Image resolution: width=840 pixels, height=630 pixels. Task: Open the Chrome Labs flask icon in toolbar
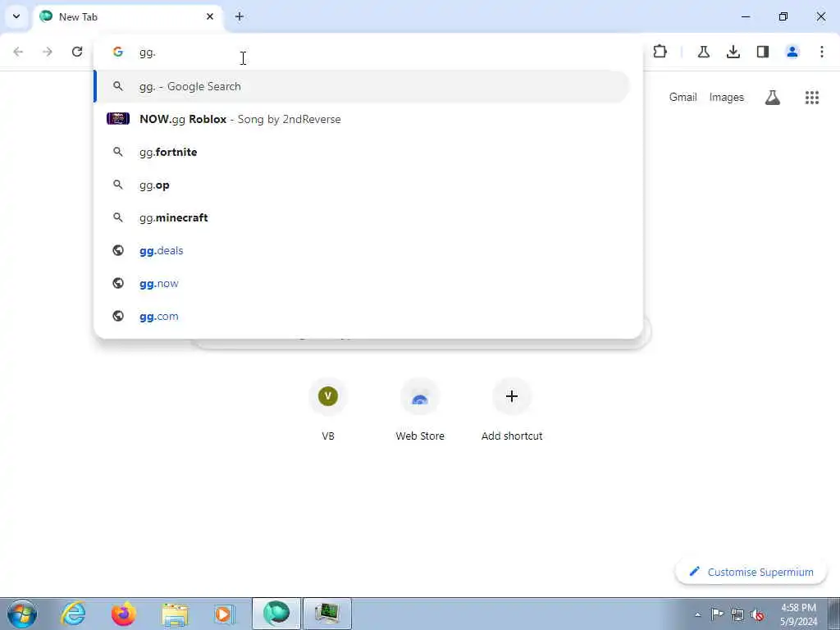tap(703, 52)
